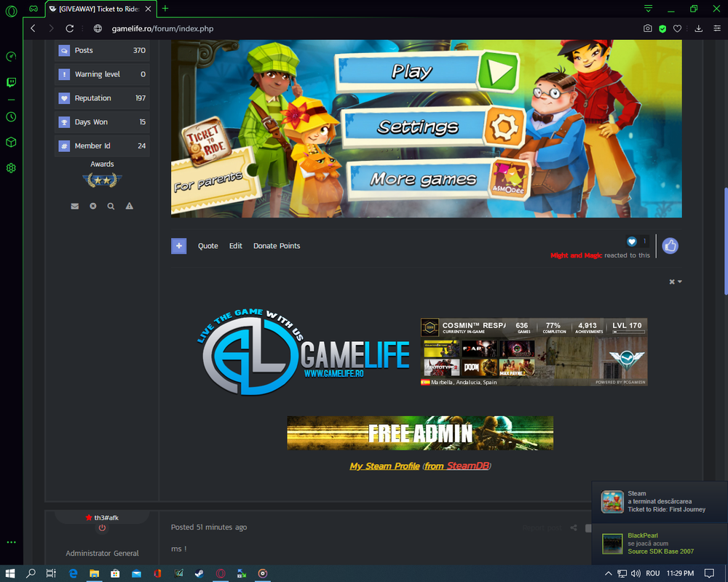728x582 pixels.
Task: Open Microsoft Edge from taskbar
Action: [74, 574]
